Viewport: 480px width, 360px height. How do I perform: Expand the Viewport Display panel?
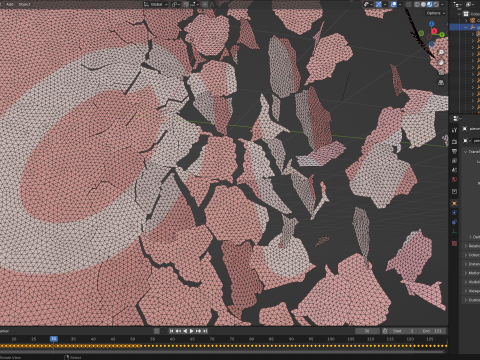(x=471, y=291)
